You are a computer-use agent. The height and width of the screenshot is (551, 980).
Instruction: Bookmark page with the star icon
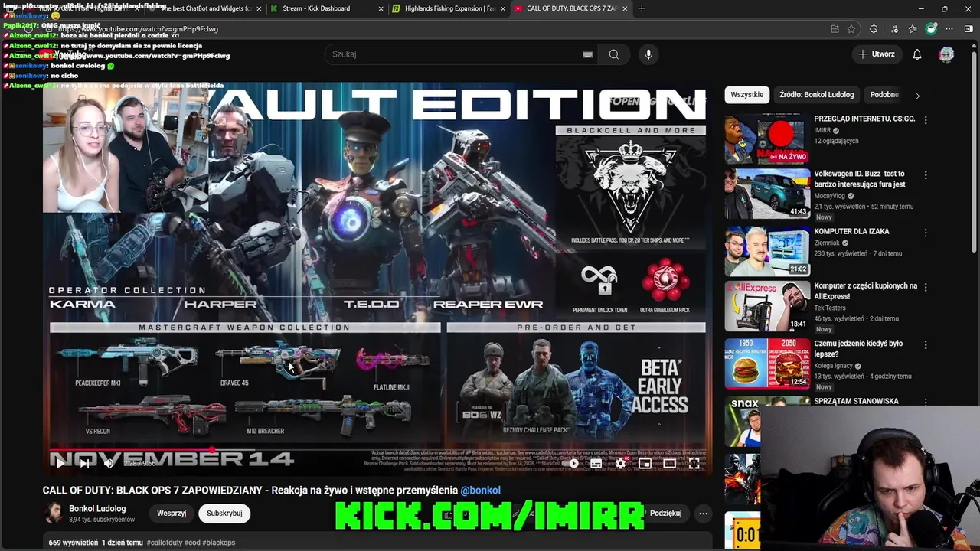(851, 29)
